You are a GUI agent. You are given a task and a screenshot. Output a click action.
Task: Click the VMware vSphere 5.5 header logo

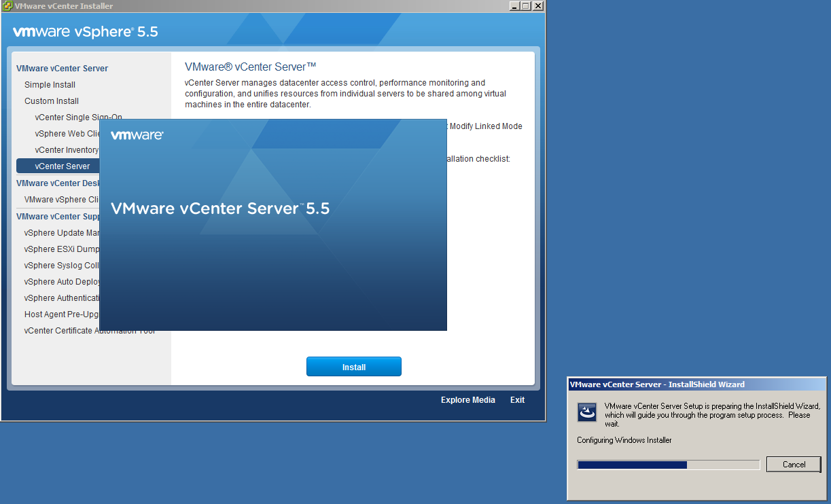[x=86, y=32]
